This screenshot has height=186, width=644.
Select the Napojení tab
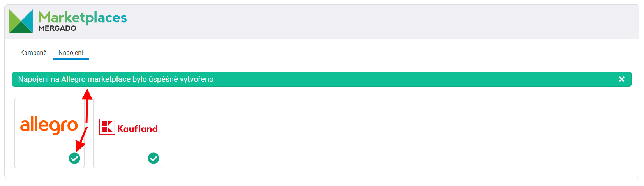(x=71, y=53)
